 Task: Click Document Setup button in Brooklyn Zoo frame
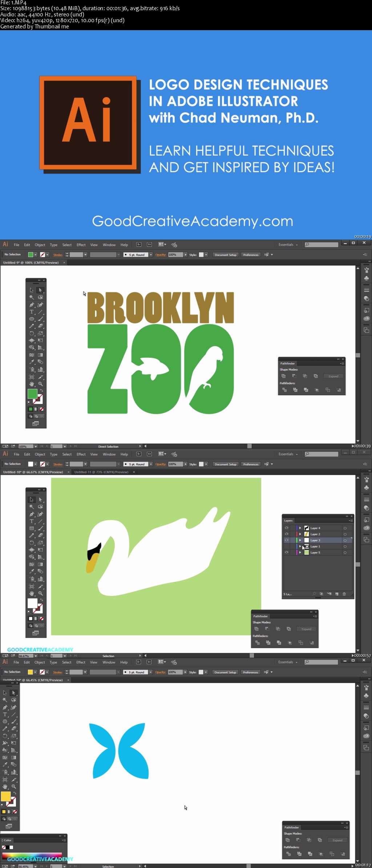[x=225, y=255]
